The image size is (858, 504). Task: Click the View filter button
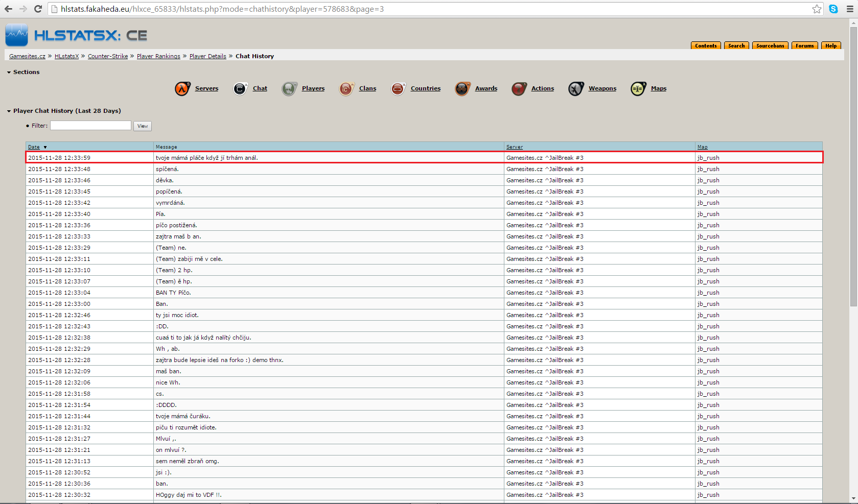pos(143,126)
